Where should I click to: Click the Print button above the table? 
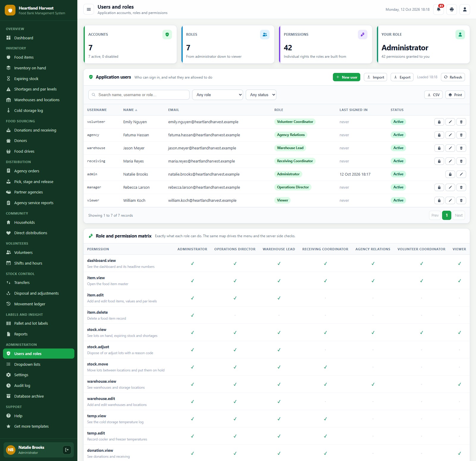pos(455,95)
